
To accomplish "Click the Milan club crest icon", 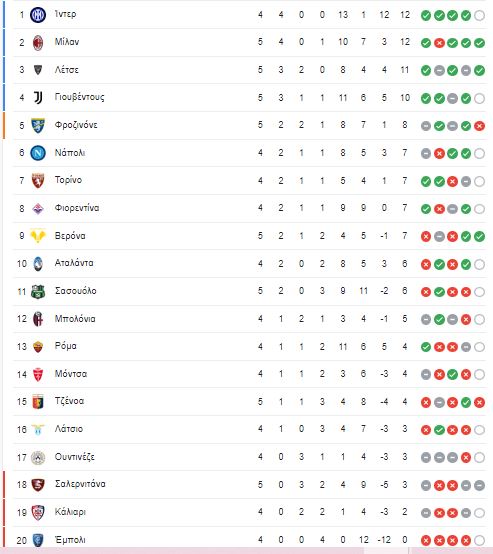I will click(x=38, y=43).
